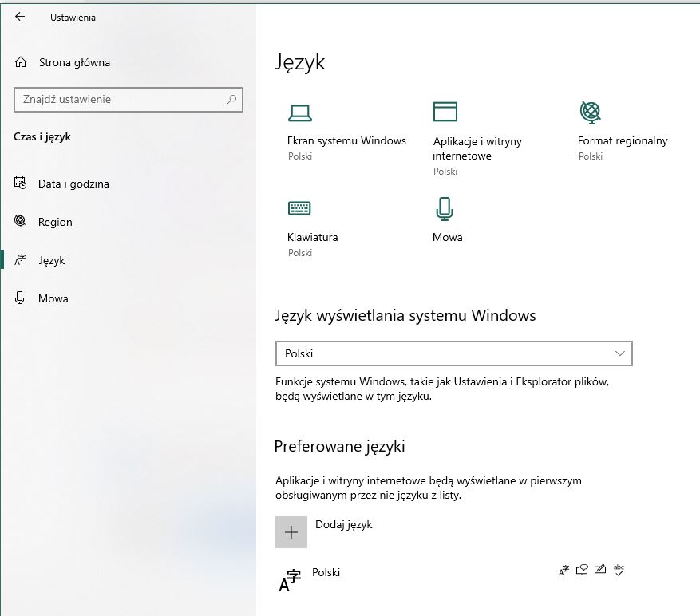Click the spell-check abc icon for Polski
The width and height of the screenshot is (700, 616).
coord(619,570)
